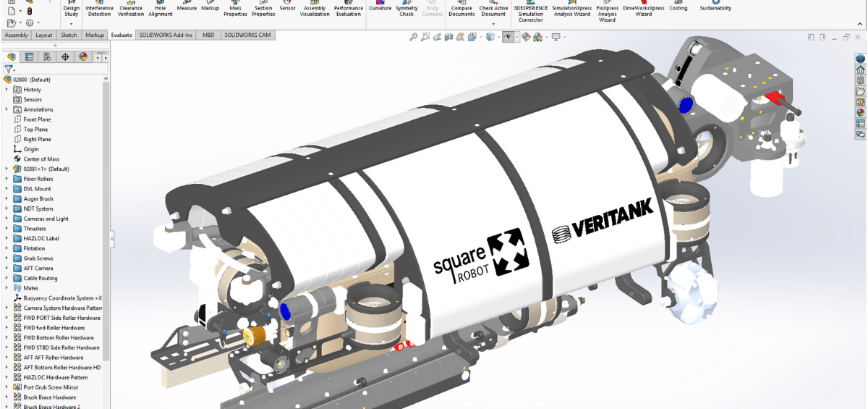Expand the Floor Rollers folder
This screenshot has width=868, height=409.
(7, 179)
